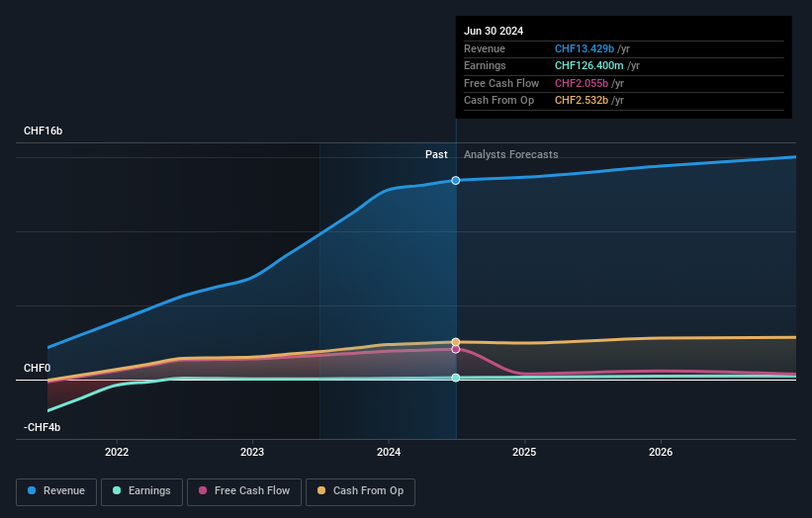Toggle the Earnings legend series
This screenshot has width=812, height=518.
141,491
